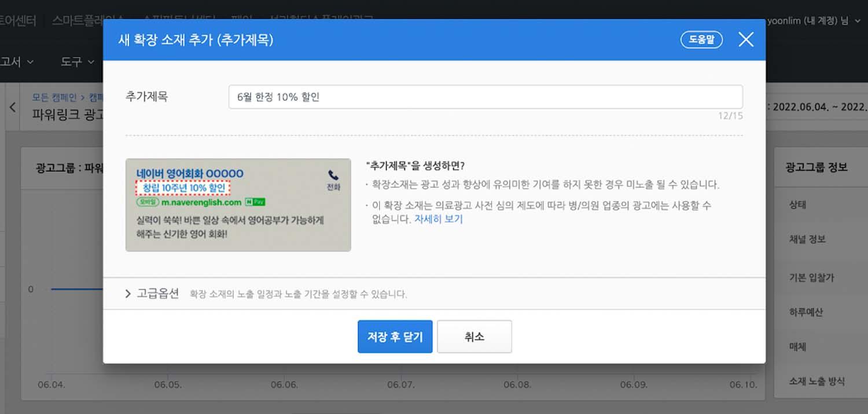Viewport: 868px width, 414px height.
Task: Click the N Pay badge icon
Action: click(255, 203)
